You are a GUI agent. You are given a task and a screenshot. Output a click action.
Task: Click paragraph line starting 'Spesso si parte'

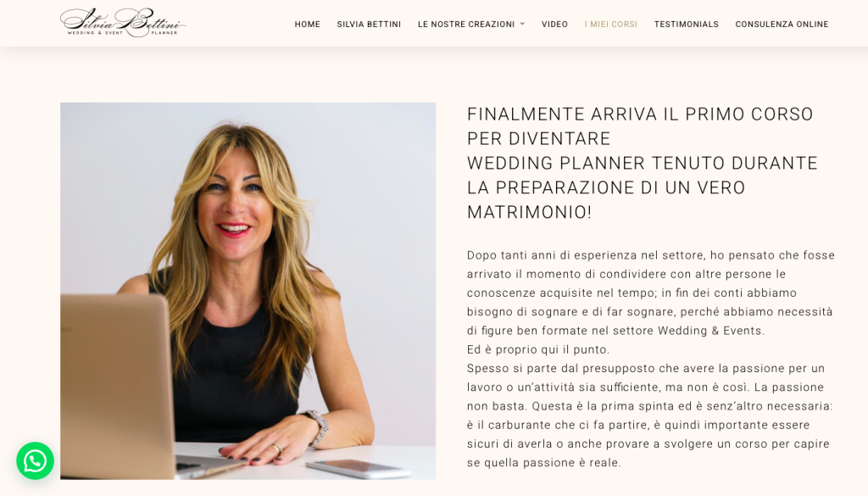(x=645, y=368)
